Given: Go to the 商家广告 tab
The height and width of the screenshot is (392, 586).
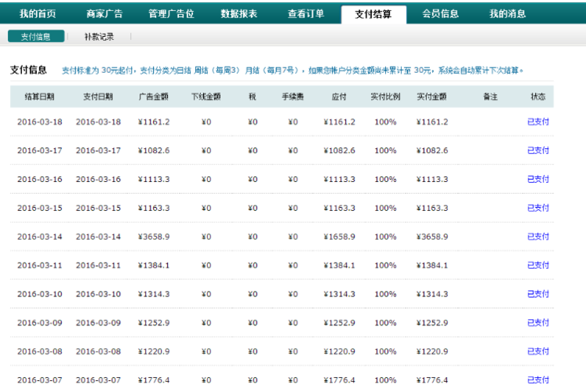Looking at the screenshot, I should pyautogui.click(x=104, y=14).
